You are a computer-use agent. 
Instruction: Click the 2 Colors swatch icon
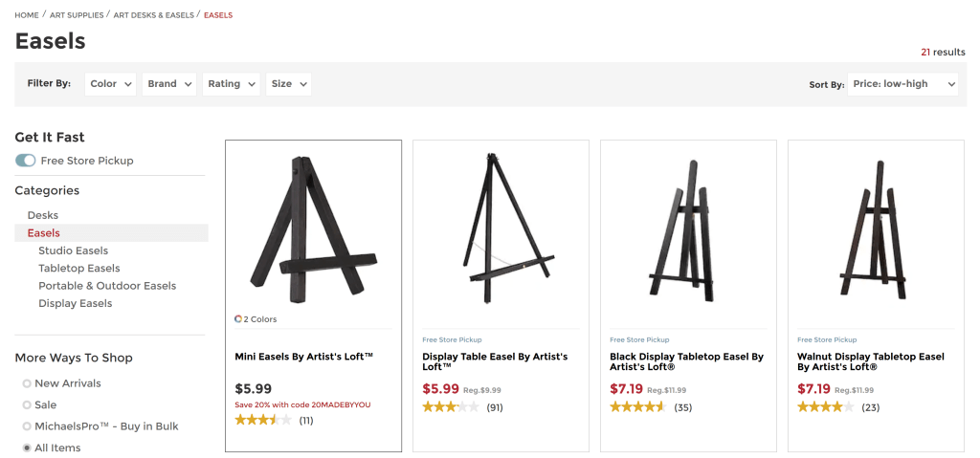(x=238, y=319)
